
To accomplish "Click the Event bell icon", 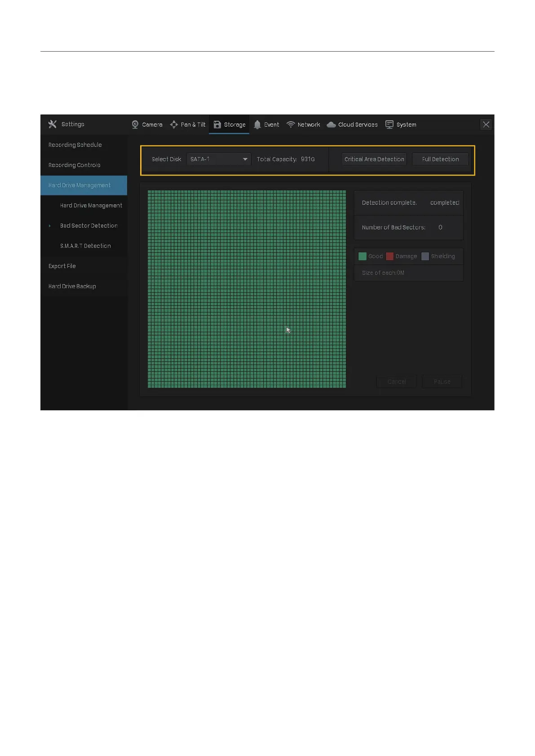I will pos(257,124).
